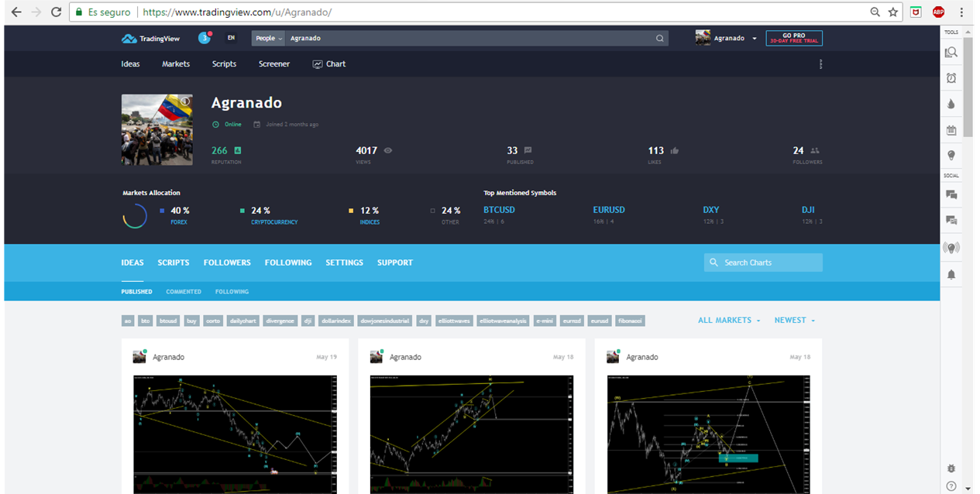Switch to the IDEAS profile tab
The width and height of the screenshot is (980, 494).
click(132, 262)
